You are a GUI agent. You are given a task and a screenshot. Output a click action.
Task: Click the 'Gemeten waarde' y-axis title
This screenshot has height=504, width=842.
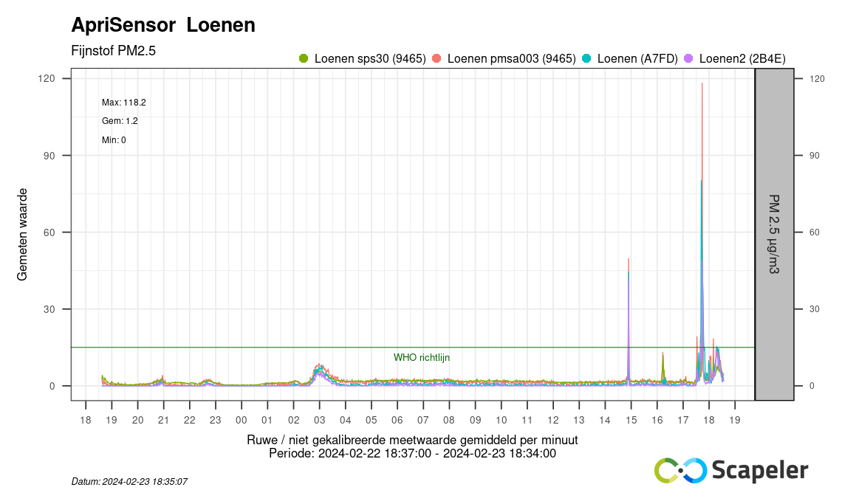(22, 234)
